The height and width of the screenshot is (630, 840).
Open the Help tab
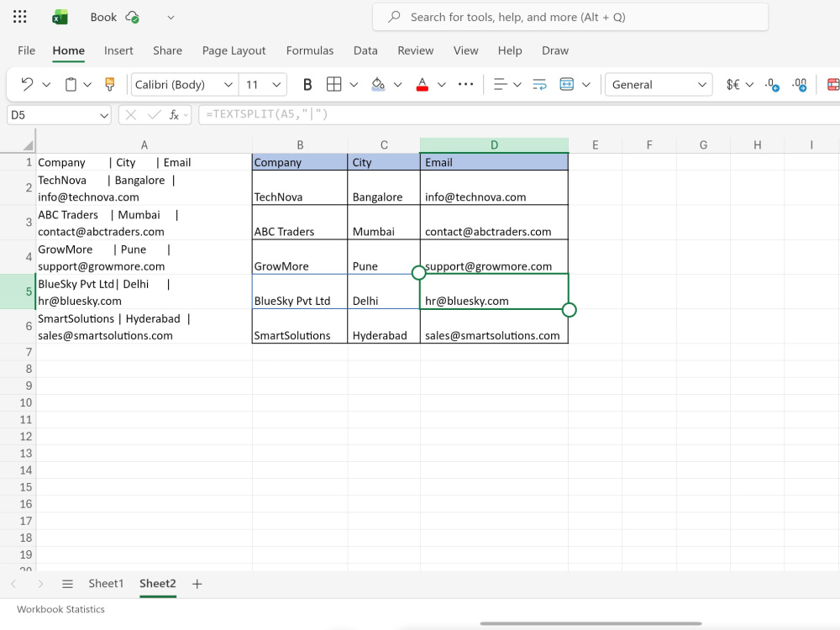[510, 50]
